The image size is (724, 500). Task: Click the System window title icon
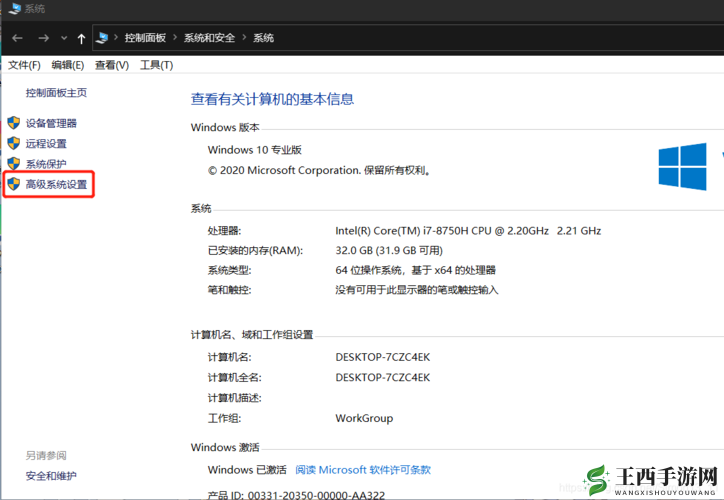click(x=15, y=8)
